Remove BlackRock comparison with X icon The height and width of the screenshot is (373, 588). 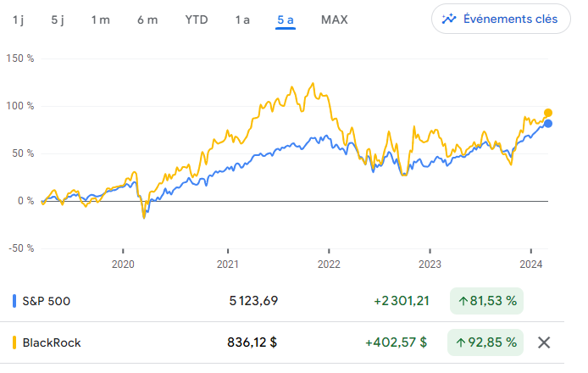(544, 342)
